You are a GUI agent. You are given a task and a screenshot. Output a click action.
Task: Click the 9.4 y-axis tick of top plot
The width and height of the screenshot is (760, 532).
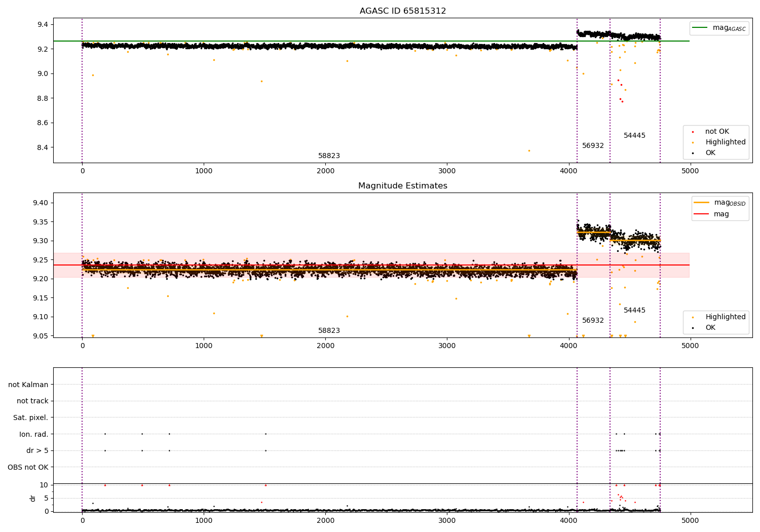[x=43, y=25]
